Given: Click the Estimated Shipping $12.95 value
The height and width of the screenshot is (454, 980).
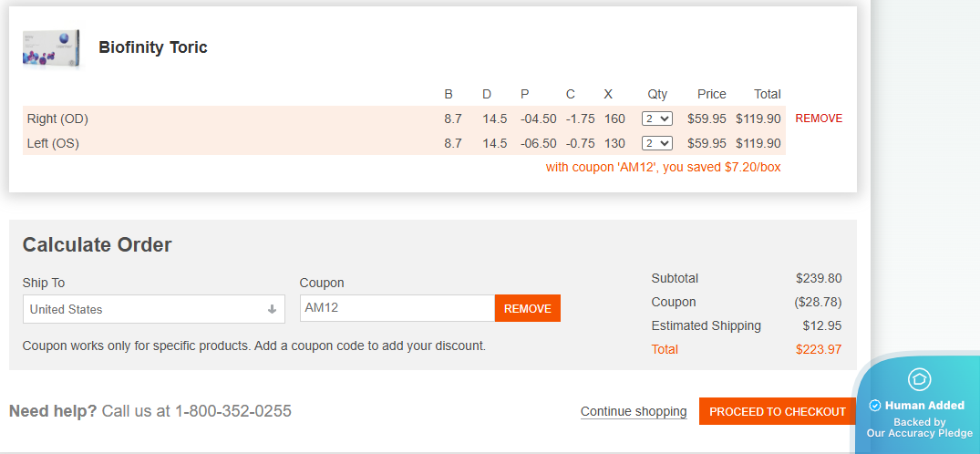Looking at the screenshot, I should click(821, 325).
